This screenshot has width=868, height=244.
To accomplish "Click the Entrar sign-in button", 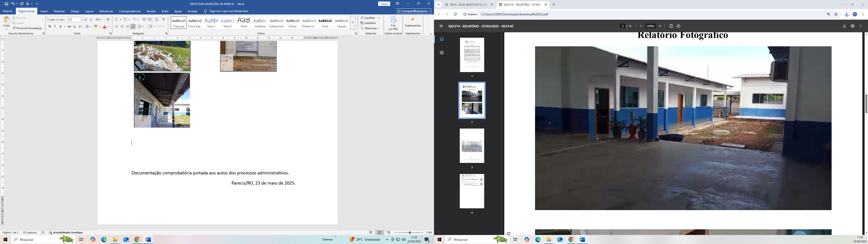I will coord(384,4).
